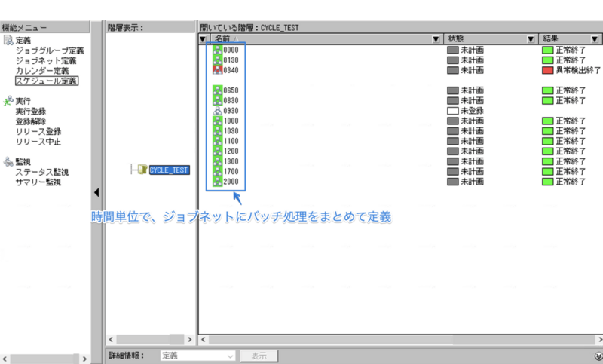
Task: Click hierarchy pane scrollbar left arrow
Action: click(x=111, y=339)
